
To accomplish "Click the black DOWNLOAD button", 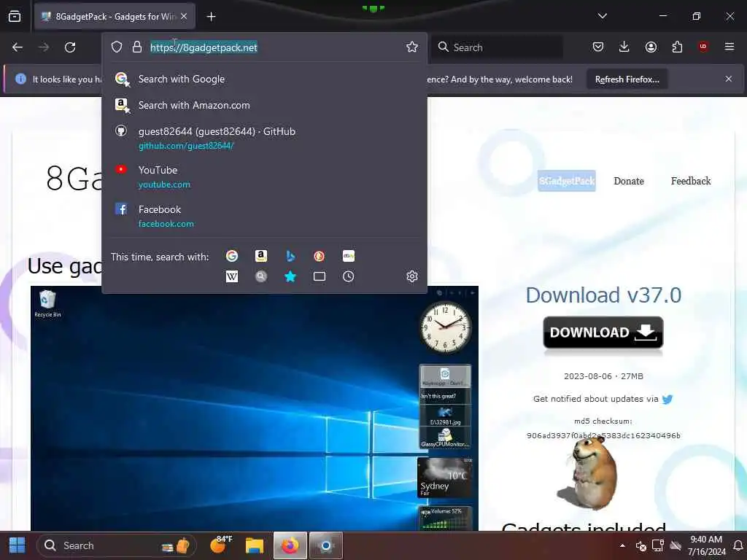I will (603, 332).
